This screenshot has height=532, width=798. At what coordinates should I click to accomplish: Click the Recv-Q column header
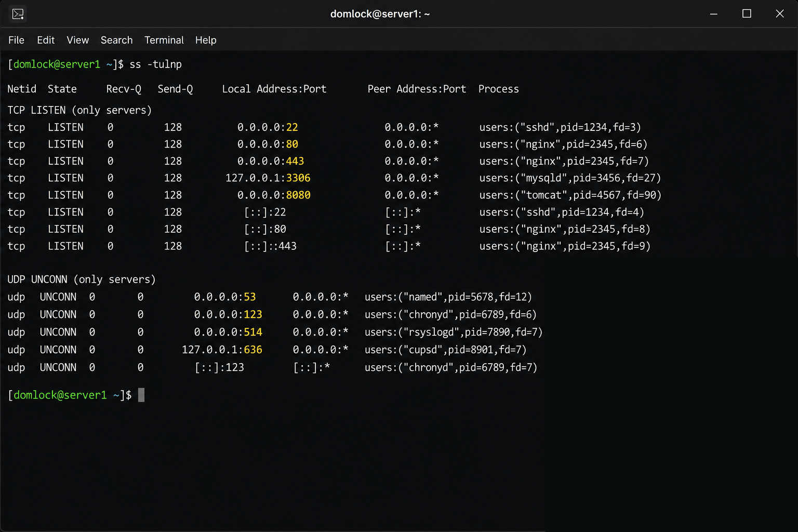tap(124, 89)
